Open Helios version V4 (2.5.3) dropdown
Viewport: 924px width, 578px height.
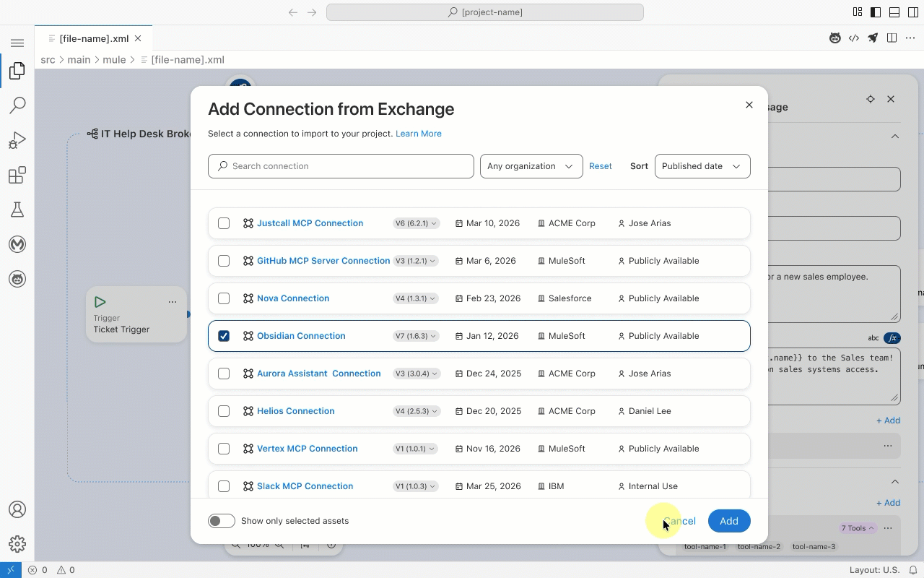click(417, 411)
